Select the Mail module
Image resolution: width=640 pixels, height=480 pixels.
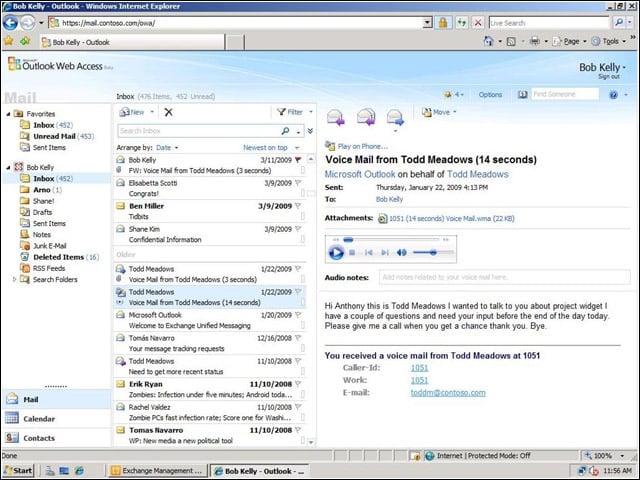click(56, 400)
